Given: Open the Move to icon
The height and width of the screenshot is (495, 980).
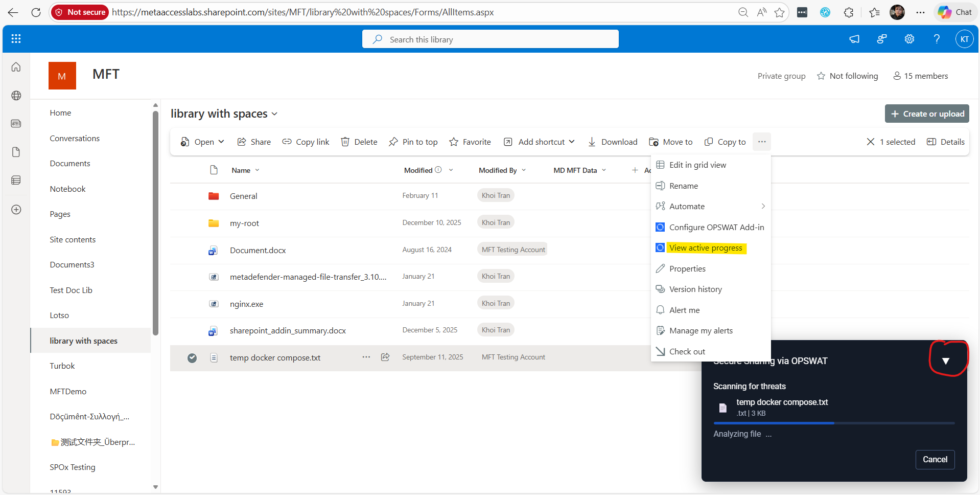Looking at the screenshot, I should [x=654, y=142].
